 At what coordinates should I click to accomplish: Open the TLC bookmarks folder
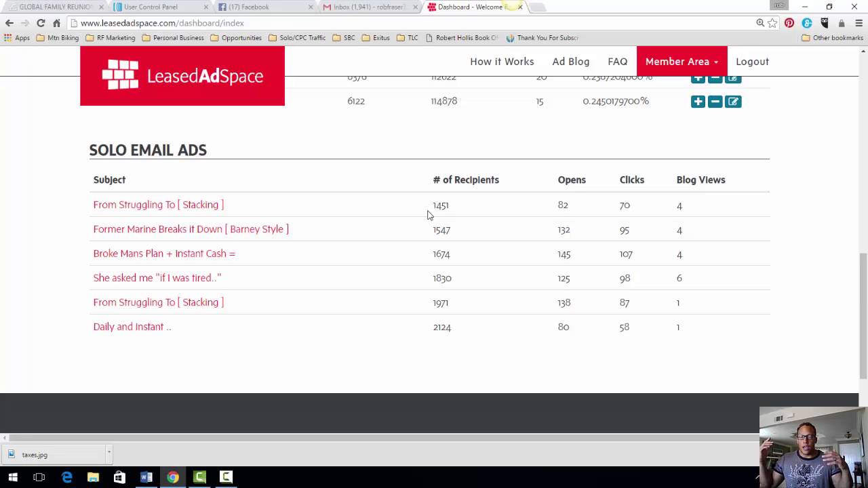point(407,38)
